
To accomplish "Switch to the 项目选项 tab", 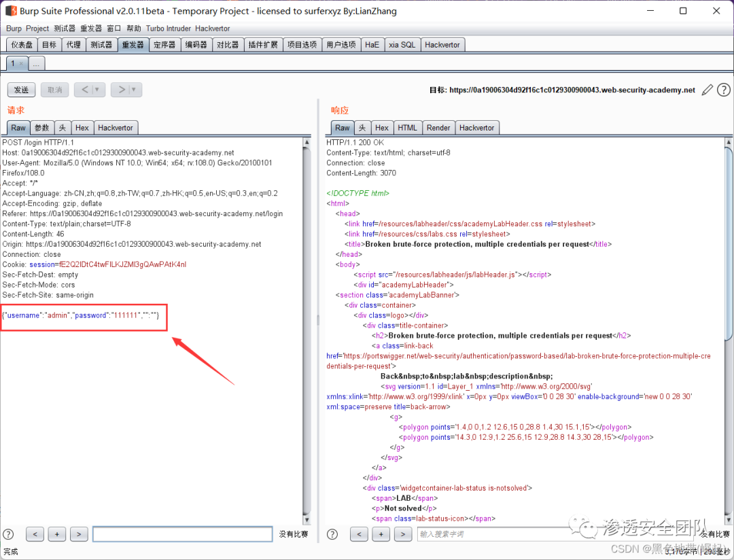I will pos(302,44).
